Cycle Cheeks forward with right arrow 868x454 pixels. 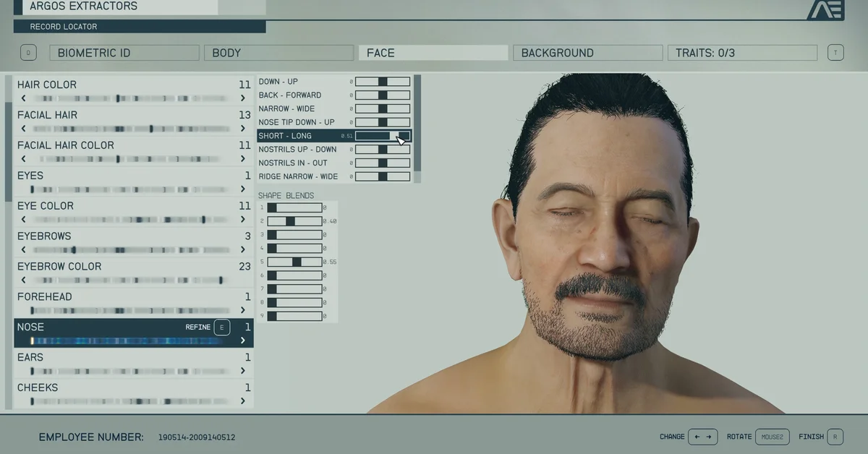243,401
